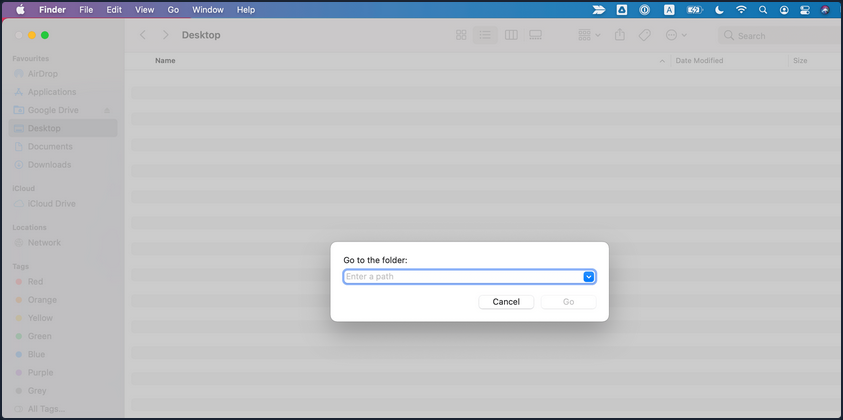Image resolution: width=843 pixels, height=420 pixels.
Task: Toggle Focus moon icon in menu bar
Action: (x=719, y=10)
